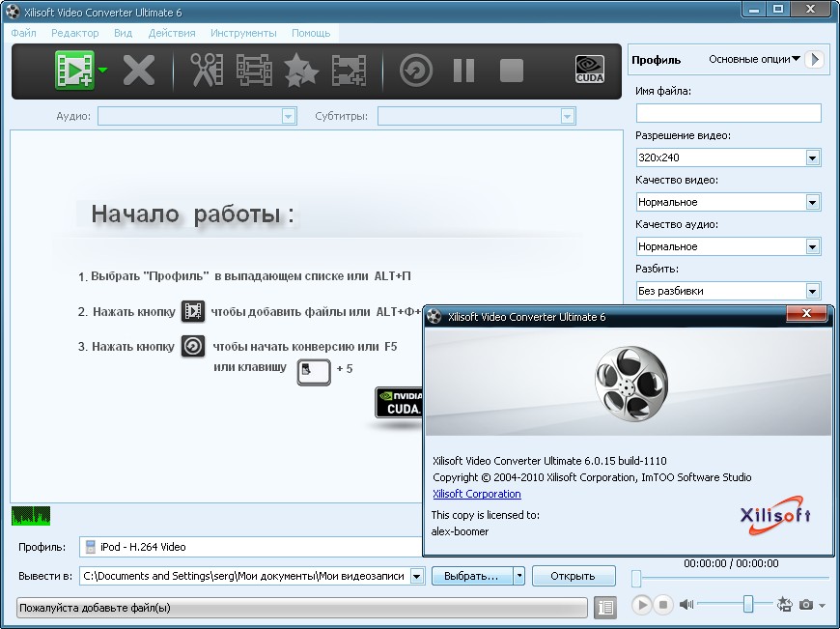Click the Профиль panel header label
The width and height of the screenshot is (840, 629).
tap(657, 60)
